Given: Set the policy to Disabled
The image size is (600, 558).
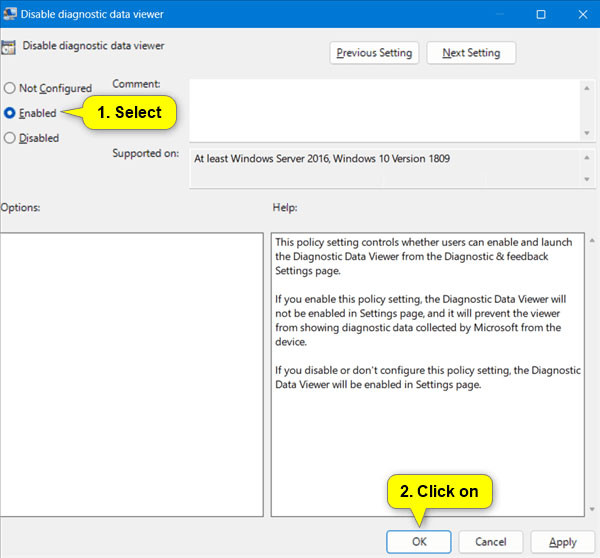Looking at the screenshot, I should click(10, 138).
